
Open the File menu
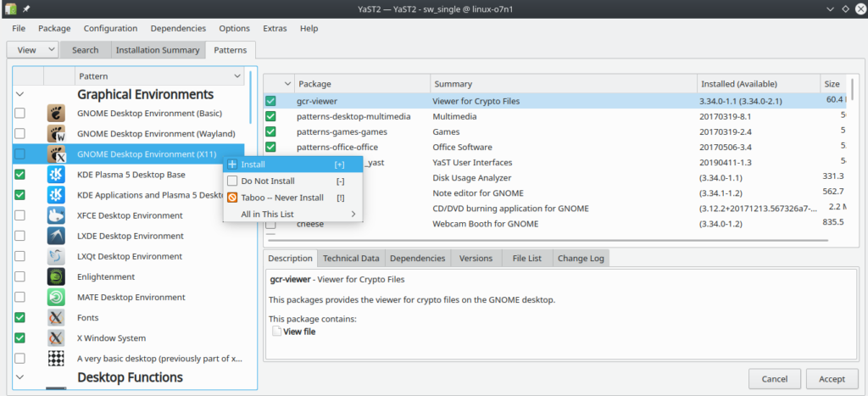(19, 28)
